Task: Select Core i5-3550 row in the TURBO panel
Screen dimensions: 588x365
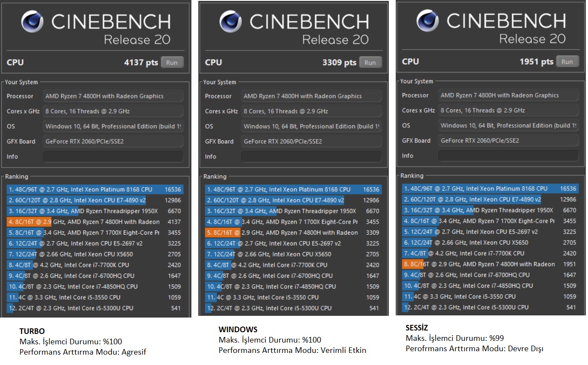Action: [95, 297]
